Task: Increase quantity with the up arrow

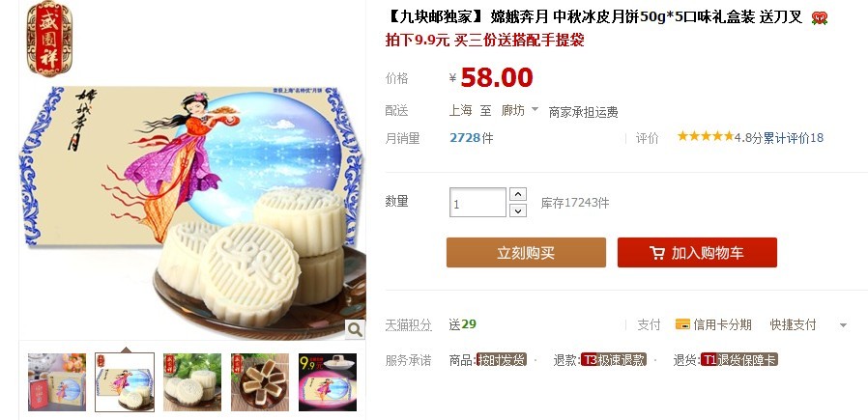Action: pyautogui.click(x=517, y=194)
